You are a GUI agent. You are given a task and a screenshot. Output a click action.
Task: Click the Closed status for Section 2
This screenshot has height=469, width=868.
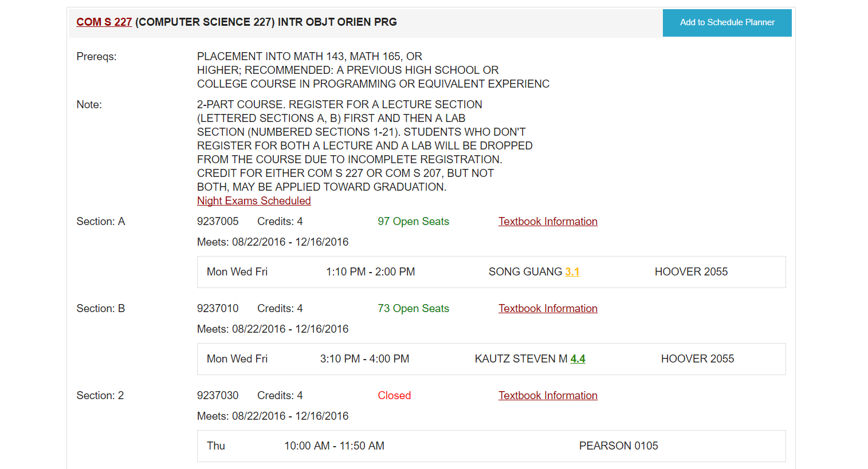pyautogui.click(x=394, y=396)
